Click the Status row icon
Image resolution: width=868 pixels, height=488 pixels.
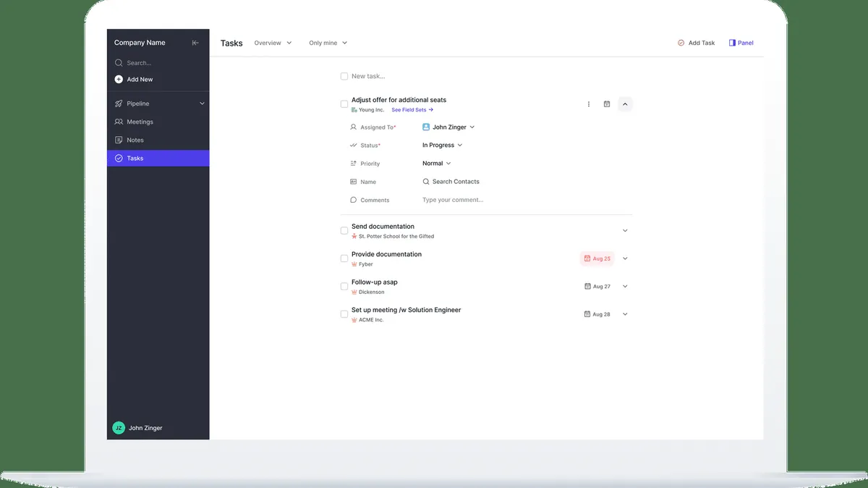point(353,146)
